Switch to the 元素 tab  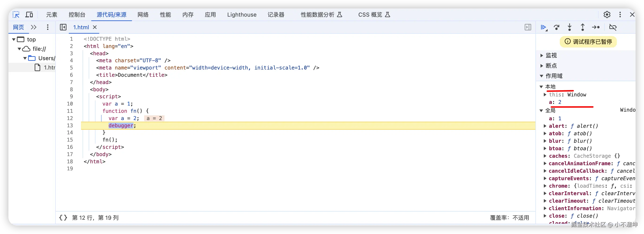pos(51,15)
